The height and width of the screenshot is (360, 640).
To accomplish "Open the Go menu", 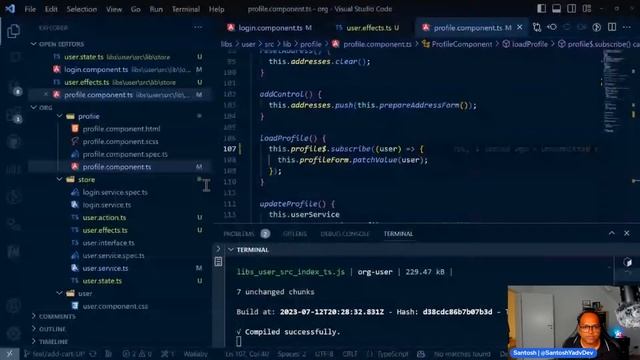I will coord(136,9).
